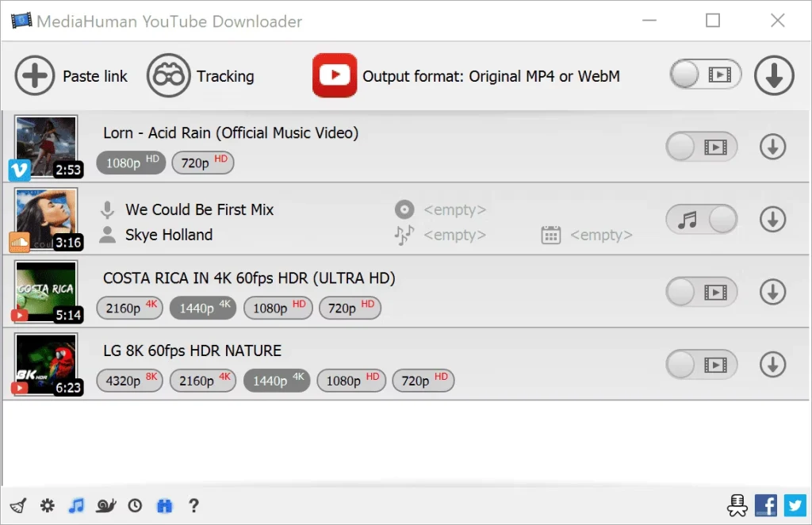Toggle audio-only mode for the Skye Holland track
The image size is (812, 525).
click(x=701, y=219)
